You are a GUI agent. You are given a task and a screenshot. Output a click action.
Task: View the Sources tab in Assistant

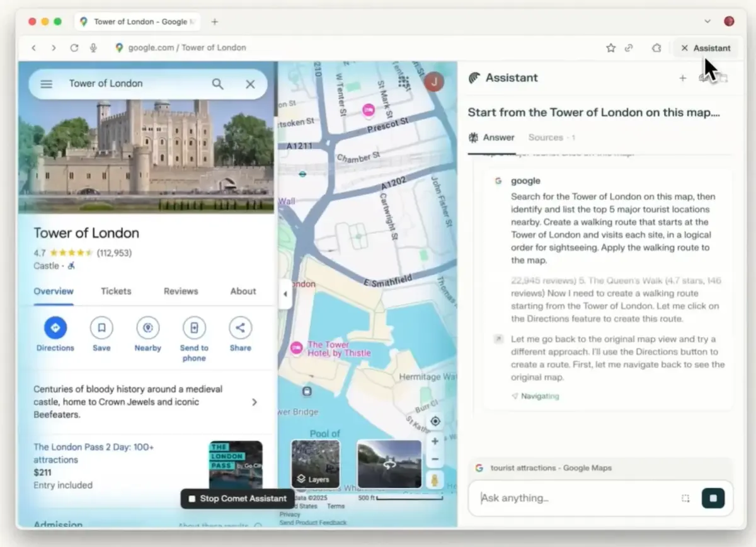tap(552, 137)
